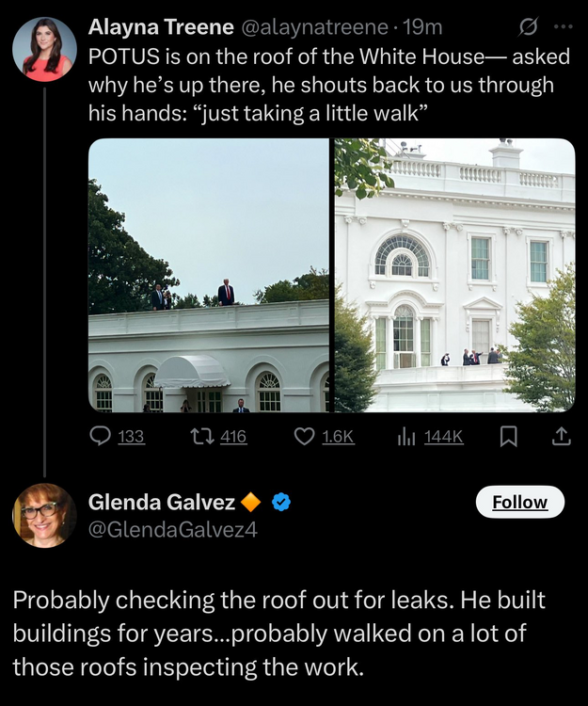Click the share upload arrow icon
Viewport: 588px width, 706px height.
click(x=561, y=437)
